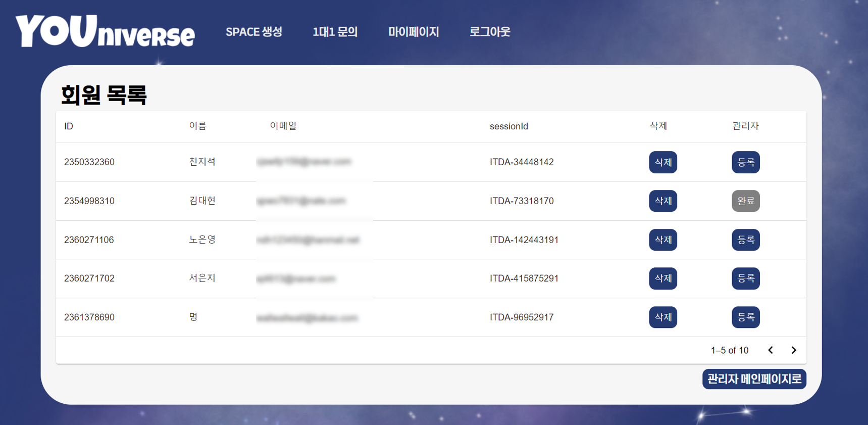Click the name 멍

(x=193, y=317)
